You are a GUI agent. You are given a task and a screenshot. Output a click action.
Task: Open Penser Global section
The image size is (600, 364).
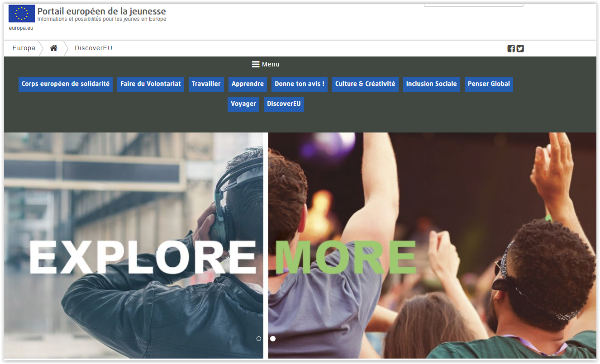click(489, 84)
